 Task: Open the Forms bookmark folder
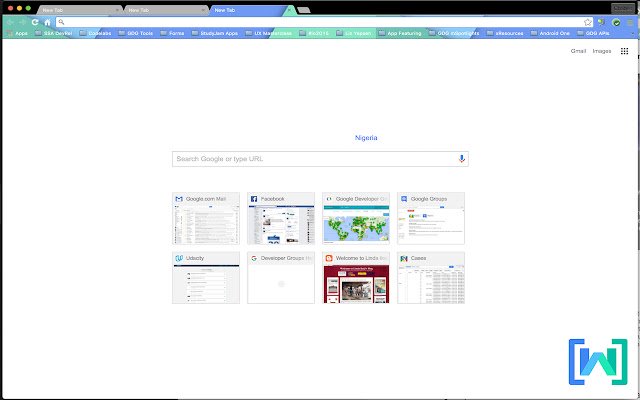[x=172, y=33]
